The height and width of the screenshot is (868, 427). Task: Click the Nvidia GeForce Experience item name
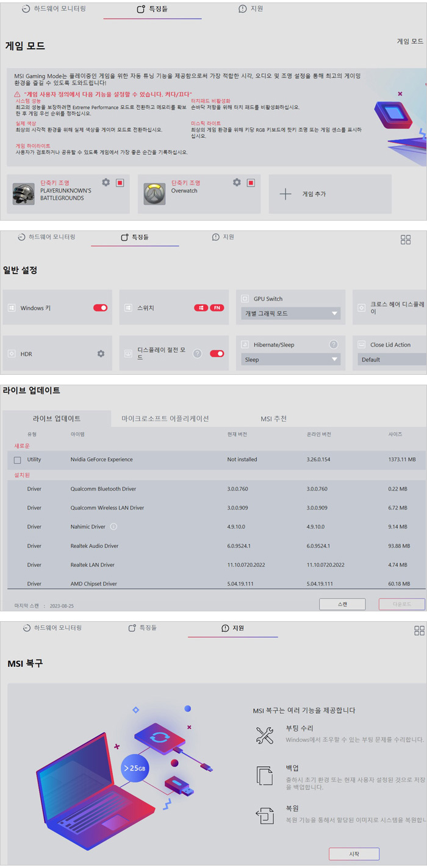coord(101,460)
